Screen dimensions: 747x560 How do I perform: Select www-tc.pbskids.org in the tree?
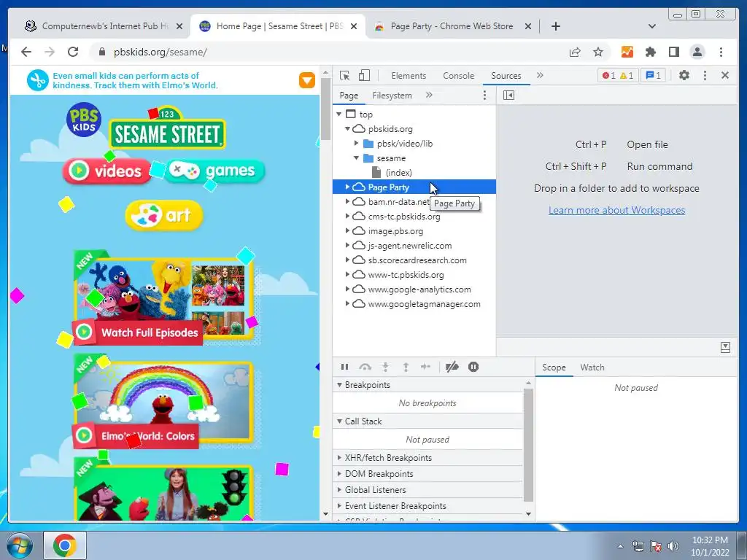406,275
